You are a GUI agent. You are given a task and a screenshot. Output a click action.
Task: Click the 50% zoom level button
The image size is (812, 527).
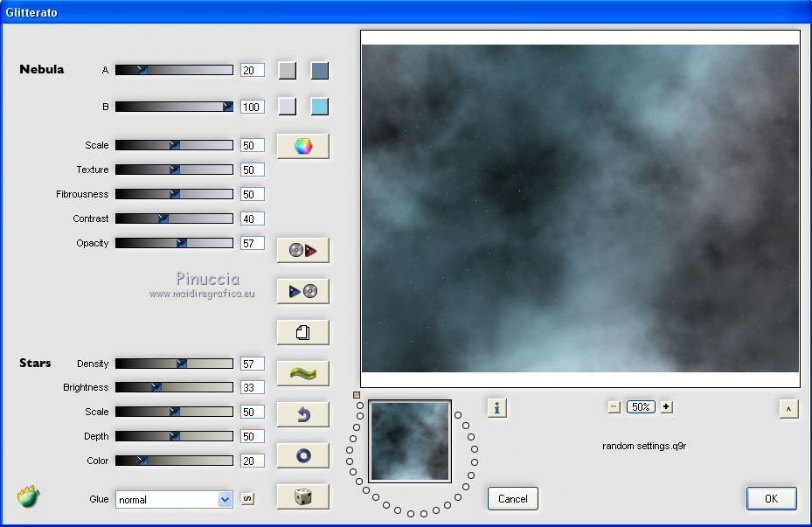(641, 407)
